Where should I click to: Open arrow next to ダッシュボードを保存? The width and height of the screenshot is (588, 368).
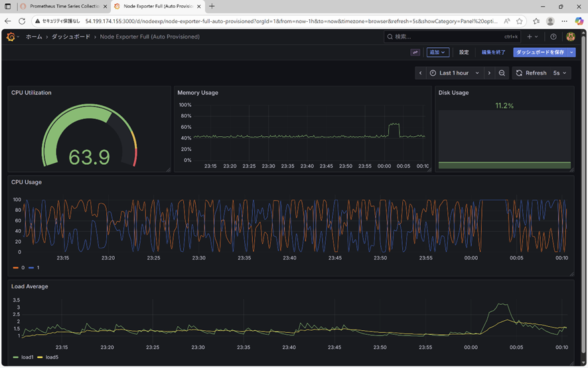[x=571, y=52]
